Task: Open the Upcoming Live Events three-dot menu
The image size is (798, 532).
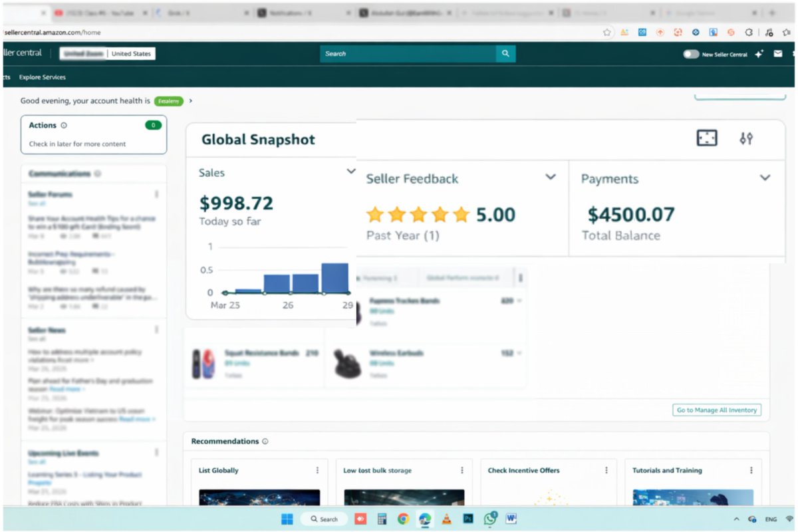Action: (156, 453)
